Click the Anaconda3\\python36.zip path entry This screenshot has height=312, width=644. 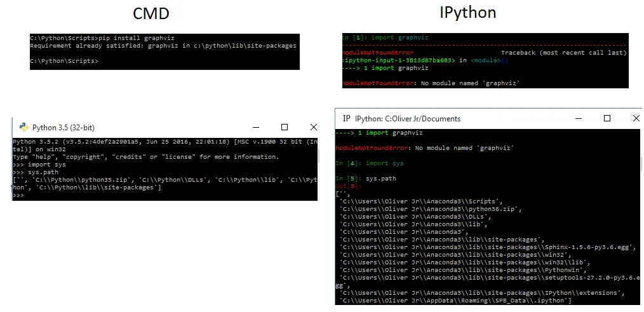coord(431,209)
